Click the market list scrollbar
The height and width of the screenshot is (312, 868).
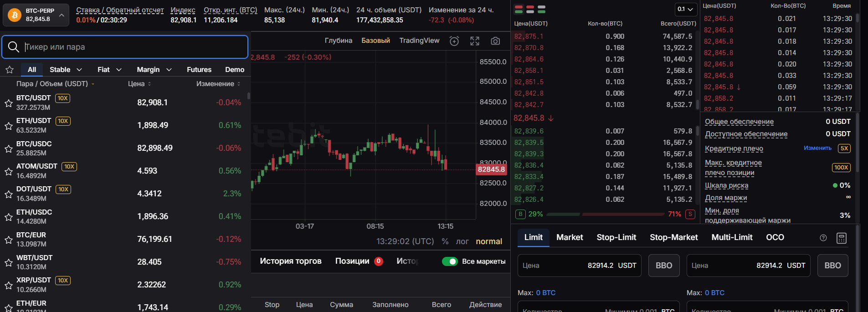click(x=248, y=96)
